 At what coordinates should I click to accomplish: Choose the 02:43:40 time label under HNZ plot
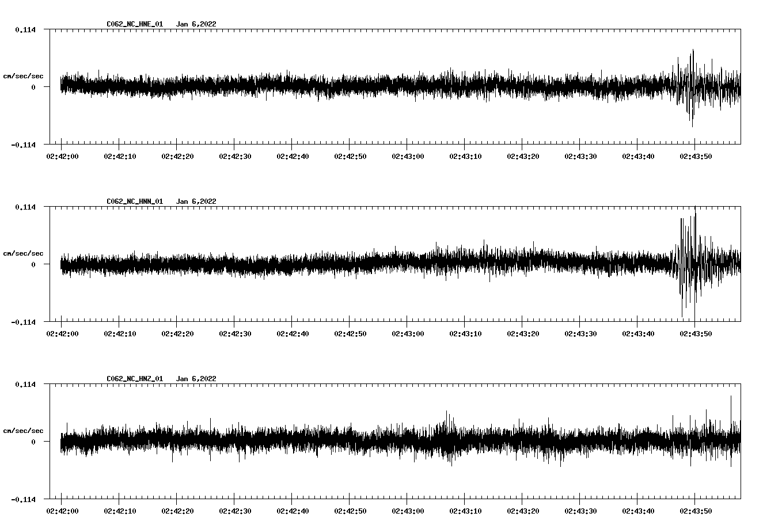click(x=638, y=511)
